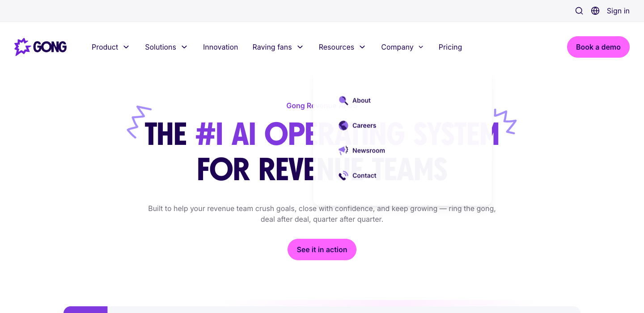Go to the Innovation page
644x313 pixels.
click(220, 47)
